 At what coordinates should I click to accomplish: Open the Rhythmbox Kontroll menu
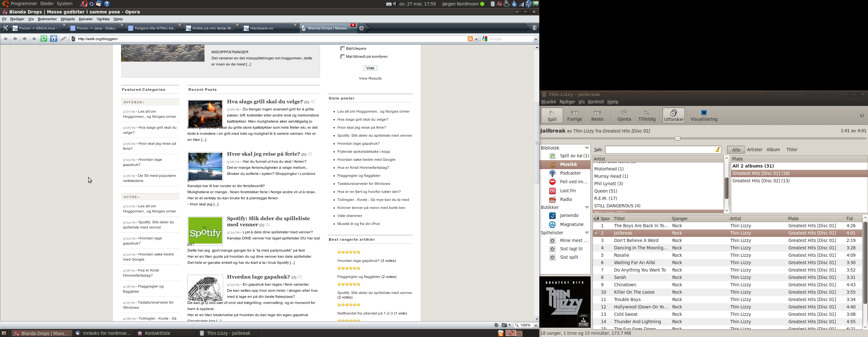pyautogui.click(x=596, y=102)
